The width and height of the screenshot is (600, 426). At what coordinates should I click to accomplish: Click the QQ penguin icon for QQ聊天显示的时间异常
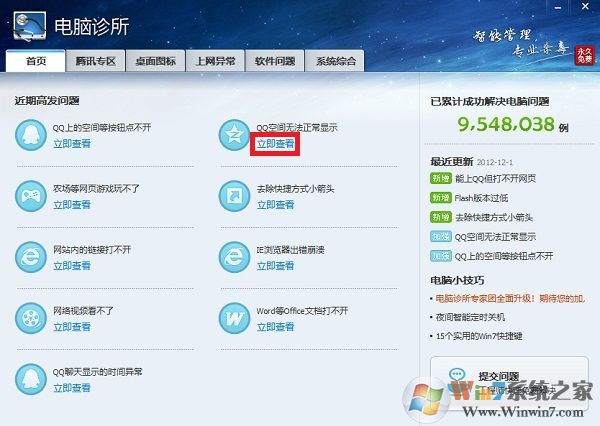pos(31,379)
